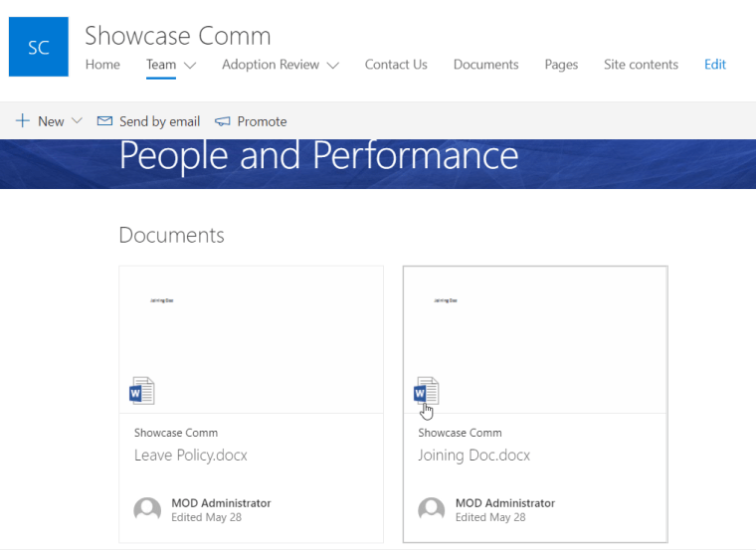Viewport: 756px width, 553px height.
Task: Click the Promote megaphone icon
Action: (x=223, y=121)
